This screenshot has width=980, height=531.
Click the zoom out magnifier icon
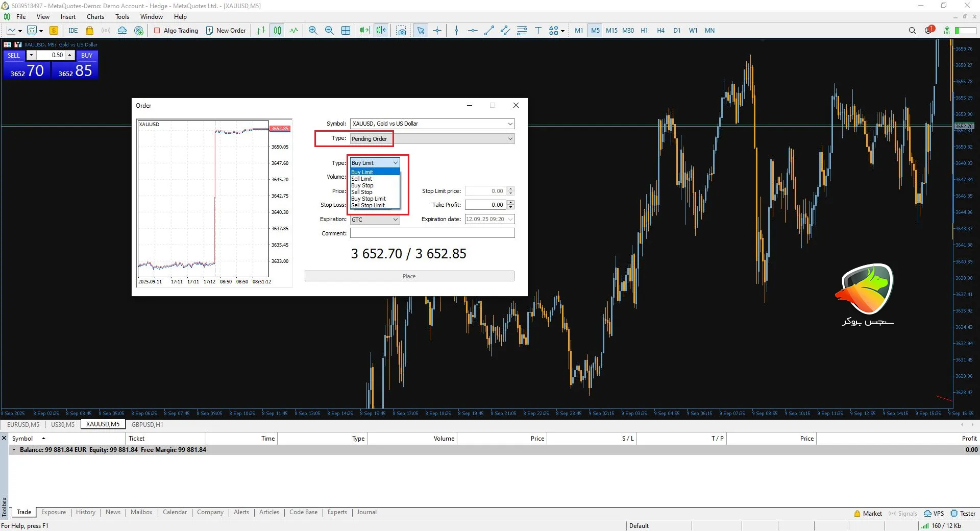[x=329, y=31]
